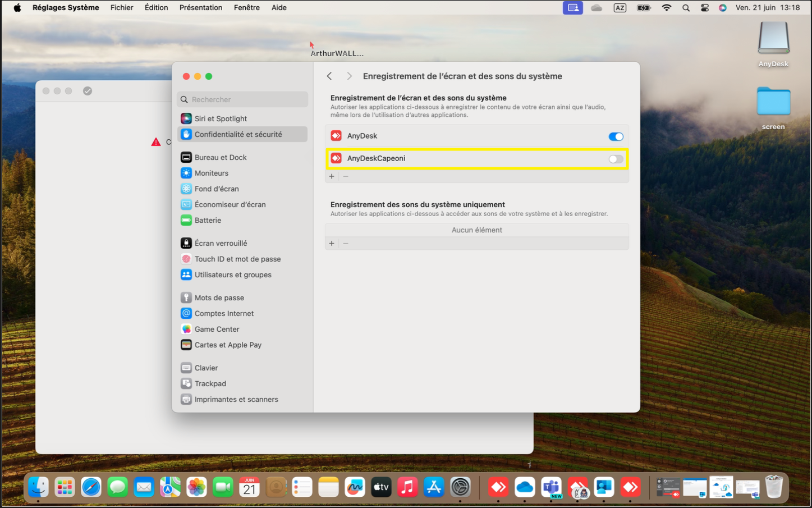Open the Édition menu
812x508 pixels.
point(156,7)
